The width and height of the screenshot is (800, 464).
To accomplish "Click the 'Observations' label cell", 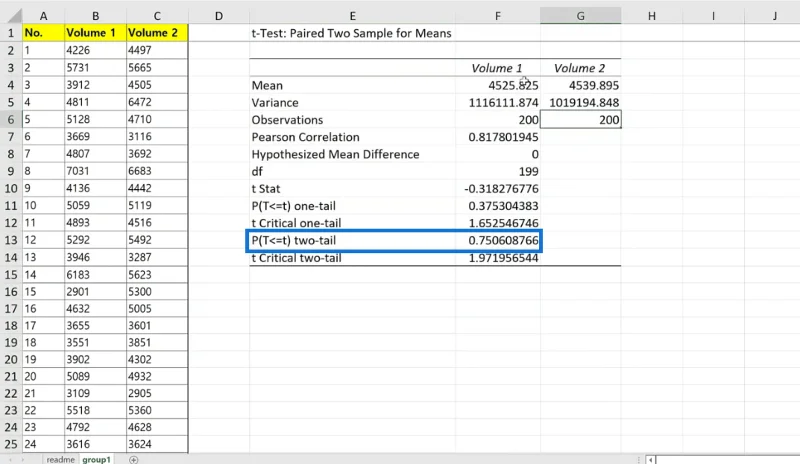I will 353,120.
